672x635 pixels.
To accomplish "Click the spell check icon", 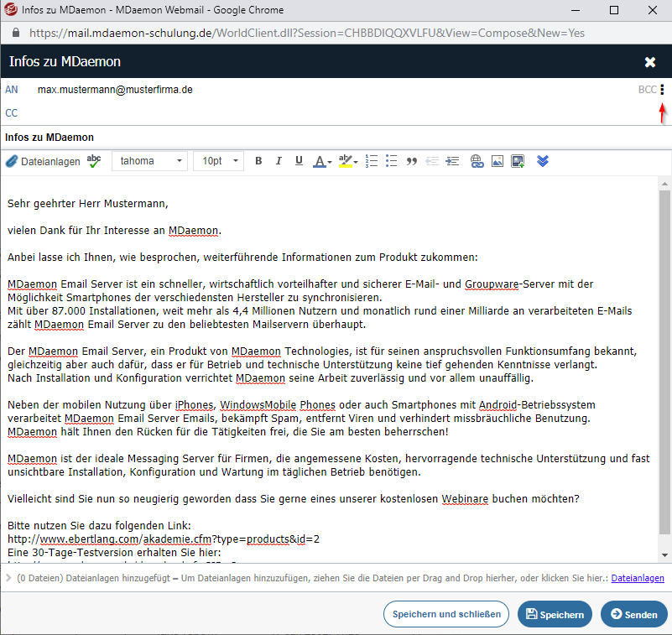I will click(94, 161).
